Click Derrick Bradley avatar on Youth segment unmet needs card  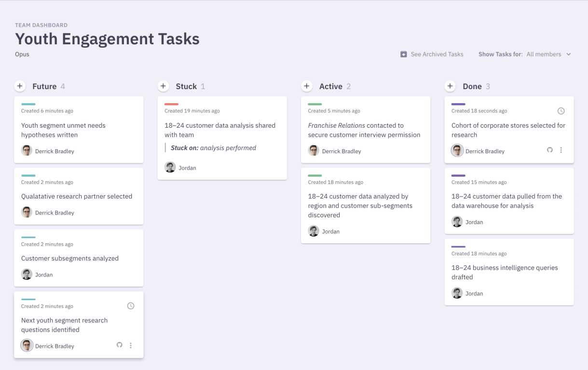[27, 151]
